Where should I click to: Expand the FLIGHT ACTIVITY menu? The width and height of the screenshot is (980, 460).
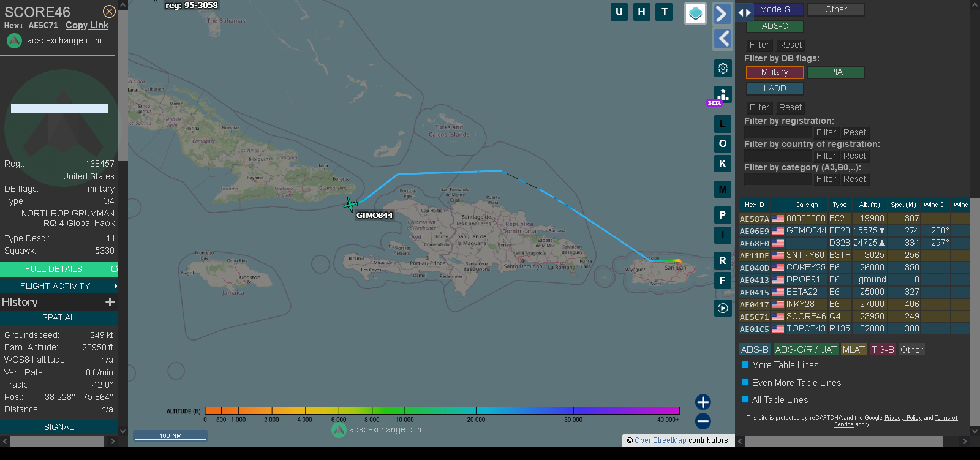click(59, 286)
